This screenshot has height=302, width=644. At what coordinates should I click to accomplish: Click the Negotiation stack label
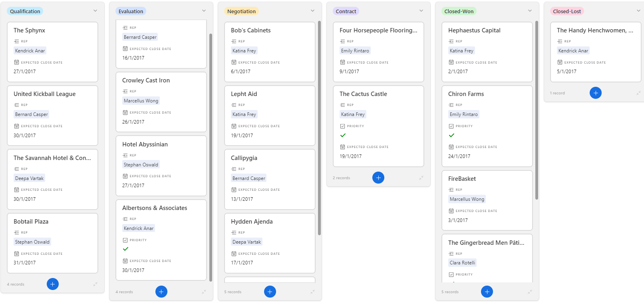click(x=241, y=11)
